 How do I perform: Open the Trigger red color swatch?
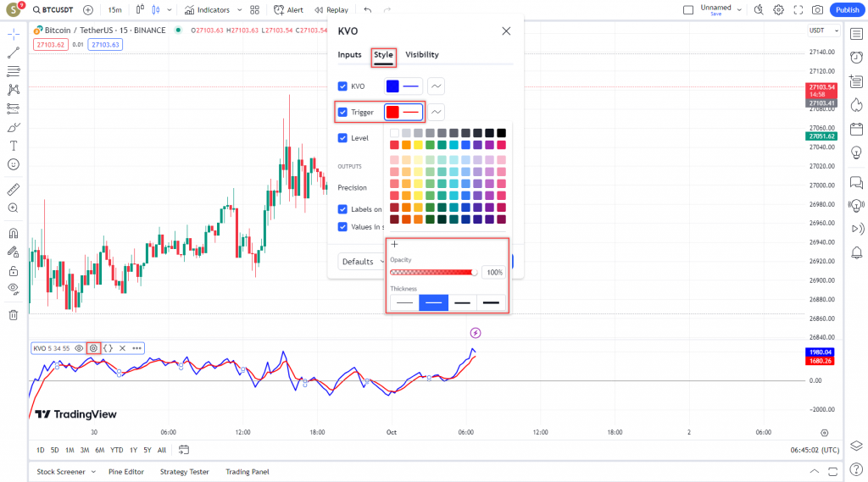392,113
